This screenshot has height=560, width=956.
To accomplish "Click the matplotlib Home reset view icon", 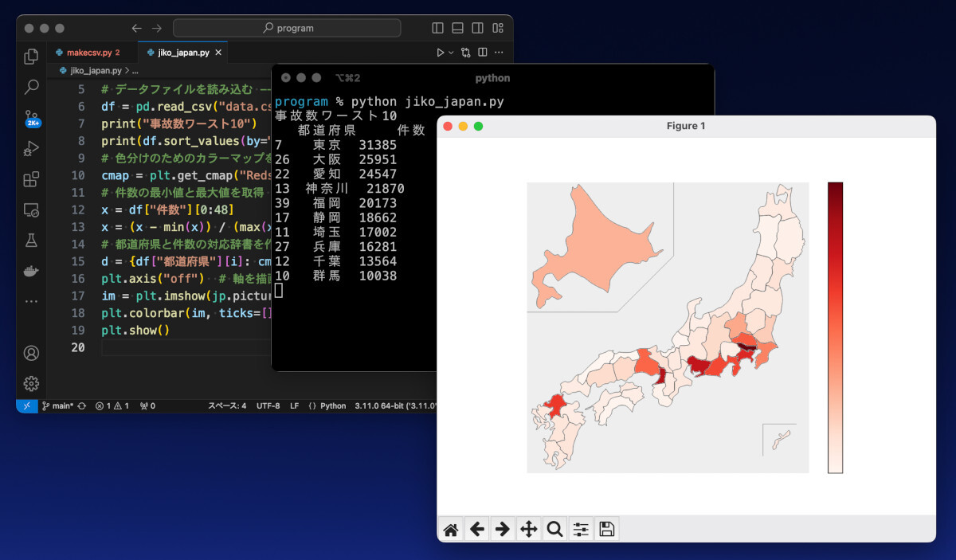I will (451, 529).
